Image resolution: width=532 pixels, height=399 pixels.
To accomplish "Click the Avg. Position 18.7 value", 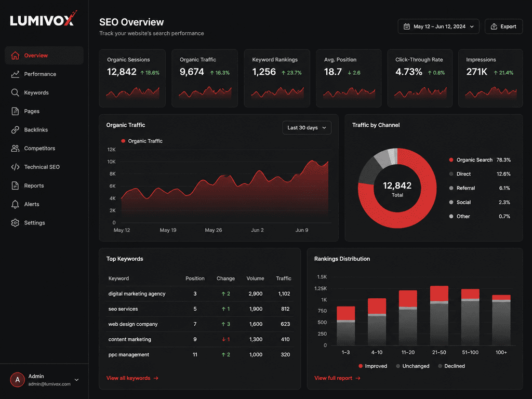I will coord(333,72).
